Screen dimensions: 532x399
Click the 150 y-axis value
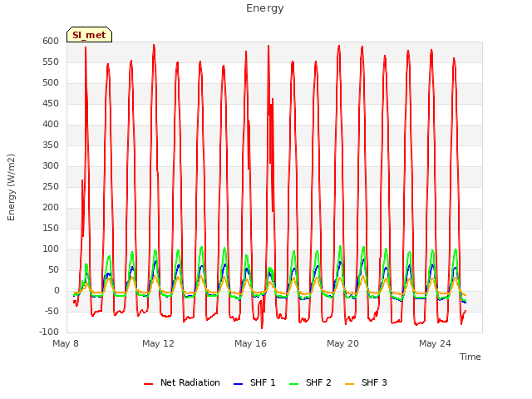click(x=51, y=229)
